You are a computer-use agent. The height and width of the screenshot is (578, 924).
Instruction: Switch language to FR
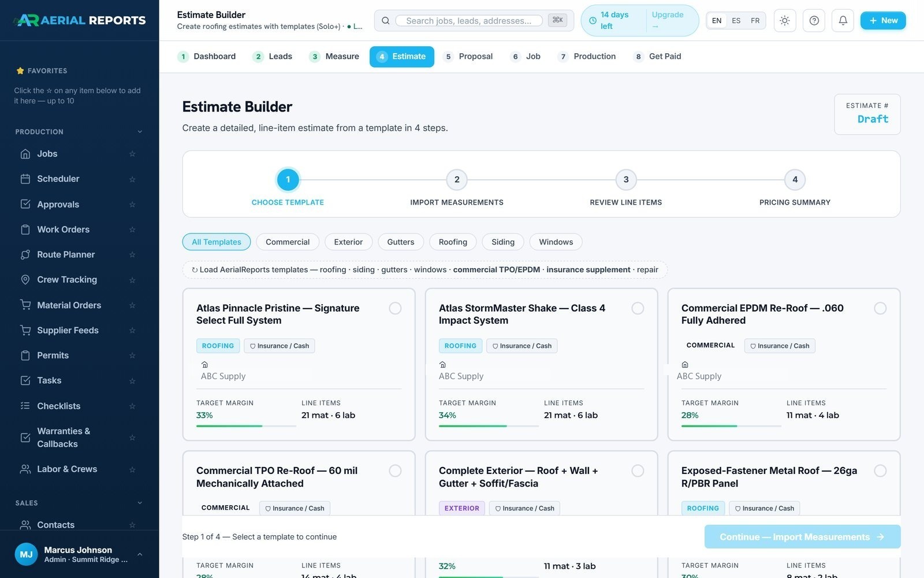click(x=755, y=21)
